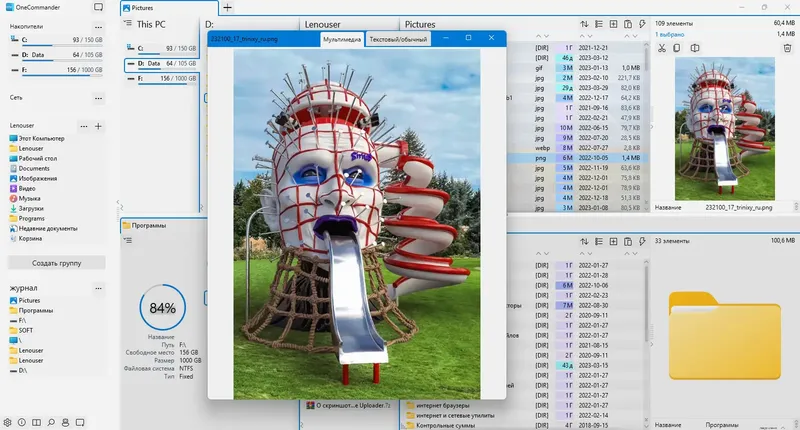Click playground image thumbnail in right preview panel
Screen dimensions: 800x430
click(x=724, y=129)
